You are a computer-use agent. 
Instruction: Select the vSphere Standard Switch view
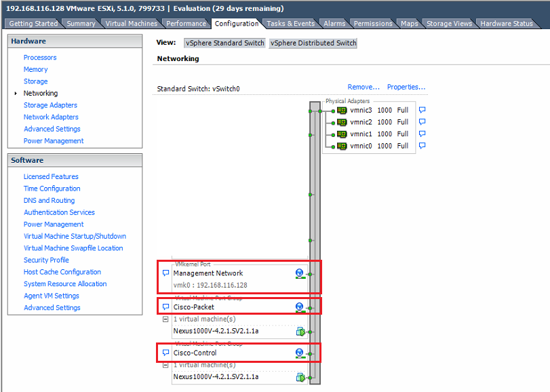pos(225,43)
